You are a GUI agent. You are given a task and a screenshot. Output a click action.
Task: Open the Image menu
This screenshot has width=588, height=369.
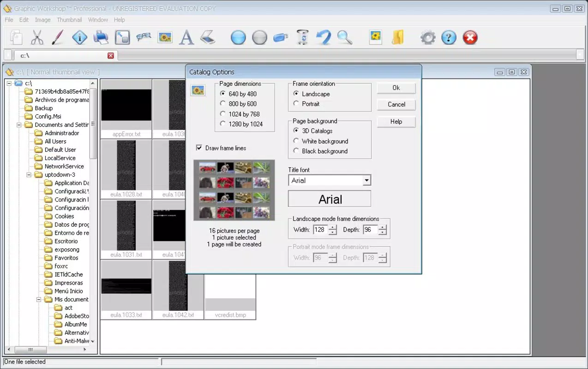pos(43,20)
